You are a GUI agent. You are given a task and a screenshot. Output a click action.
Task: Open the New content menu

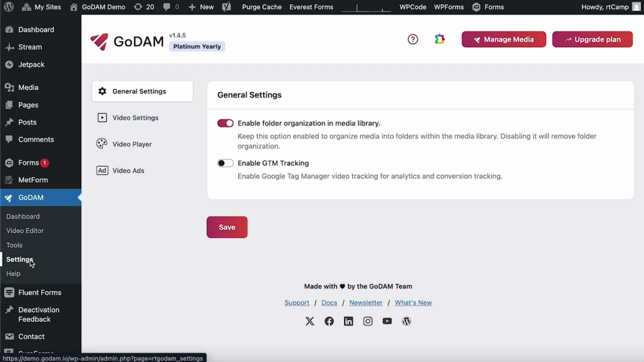201,7
